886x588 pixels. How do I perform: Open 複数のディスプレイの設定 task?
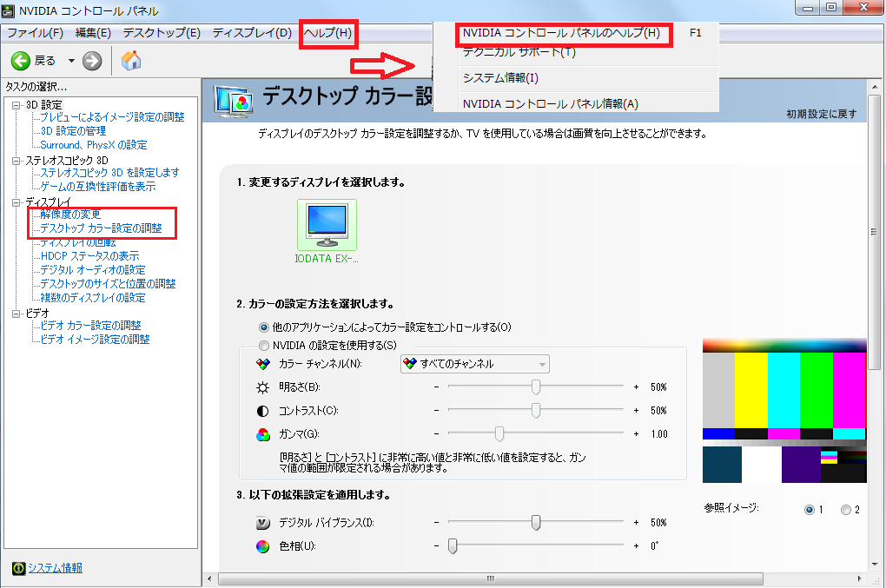pos(93,298)
